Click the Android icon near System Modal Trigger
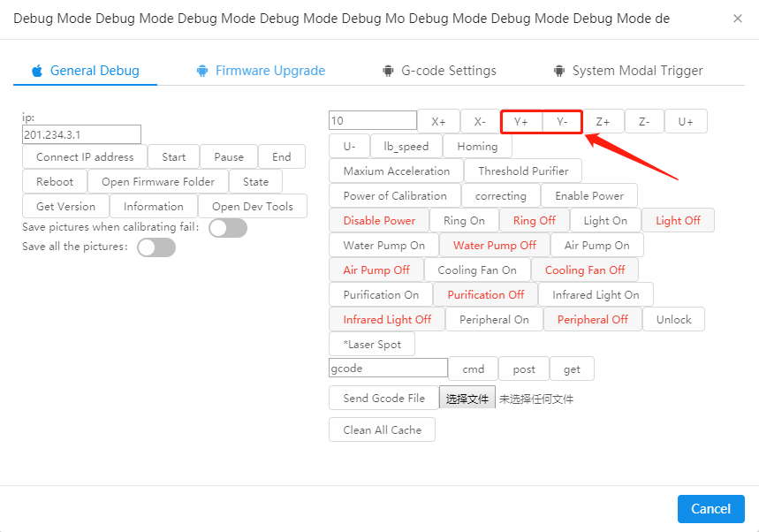 coord(558,70)
